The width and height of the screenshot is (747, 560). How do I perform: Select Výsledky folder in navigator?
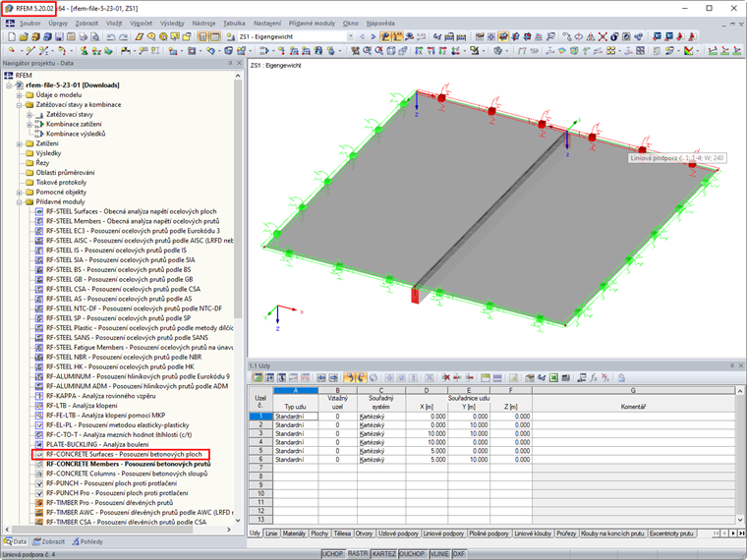(48, 153)
